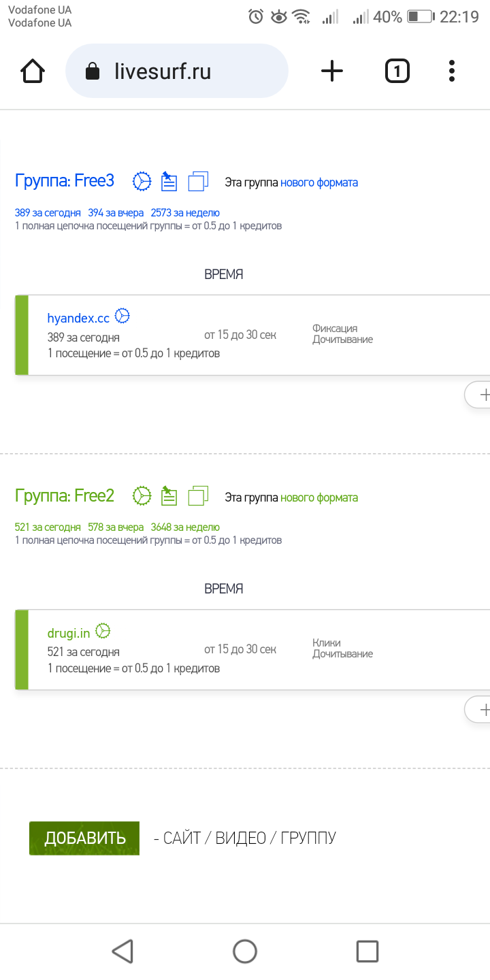Open a new browser tab
The height and width of the screenshot is (980, 490).
(x=332, y=71)
